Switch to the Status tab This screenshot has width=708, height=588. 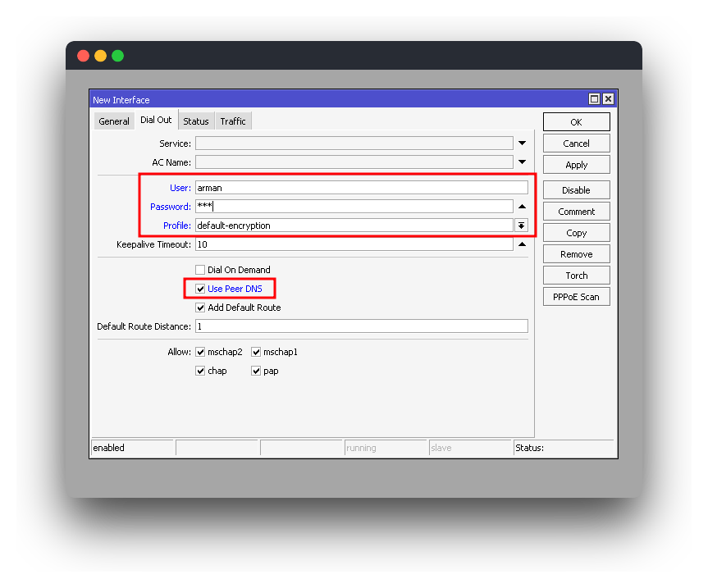coord(195,121)
